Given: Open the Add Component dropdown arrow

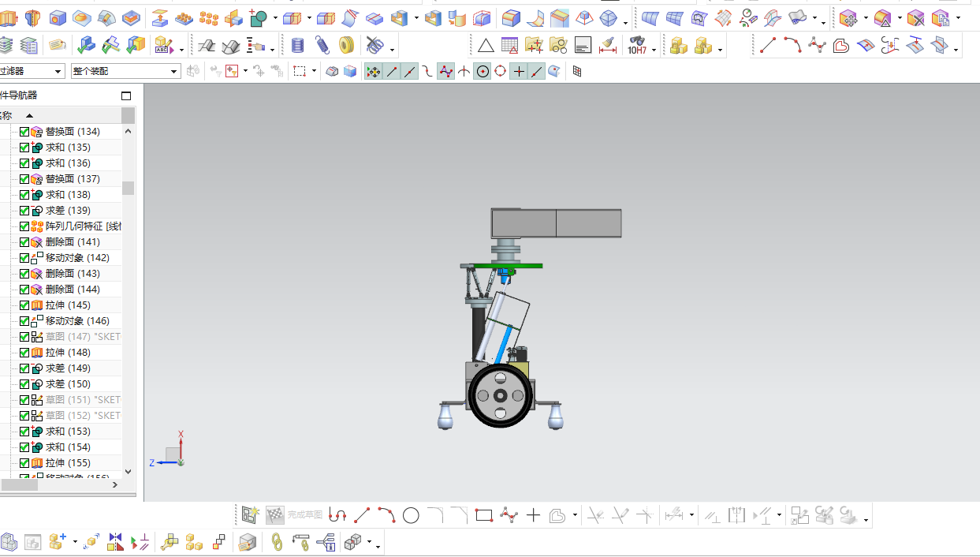Looking at the screenshot, I should click(x=75, y=542).
